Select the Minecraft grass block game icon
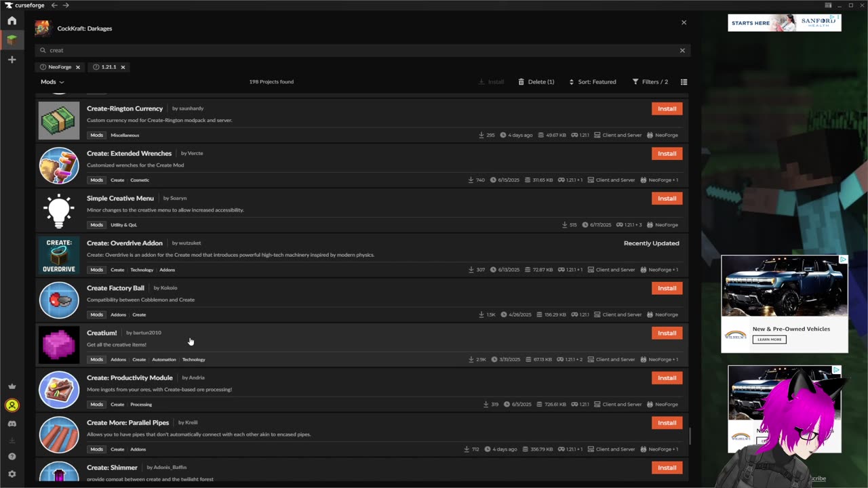 tap(12, 40)
